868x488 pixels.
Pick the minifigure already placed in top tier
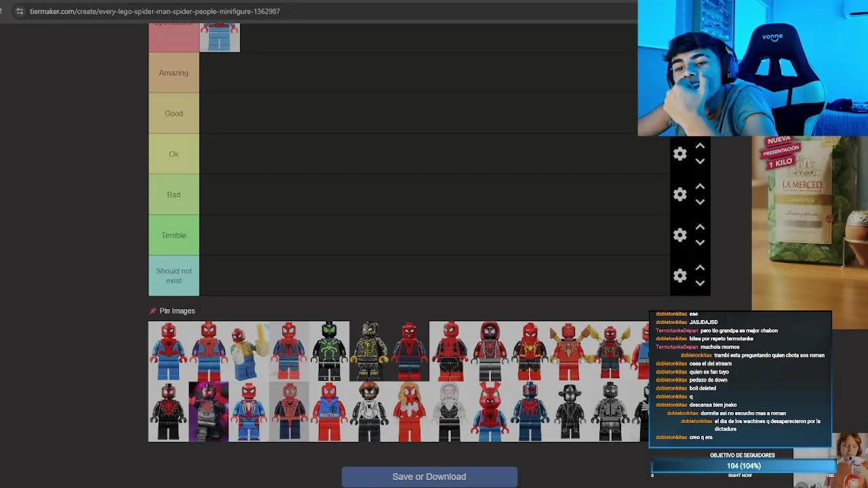tap(220, 37)
